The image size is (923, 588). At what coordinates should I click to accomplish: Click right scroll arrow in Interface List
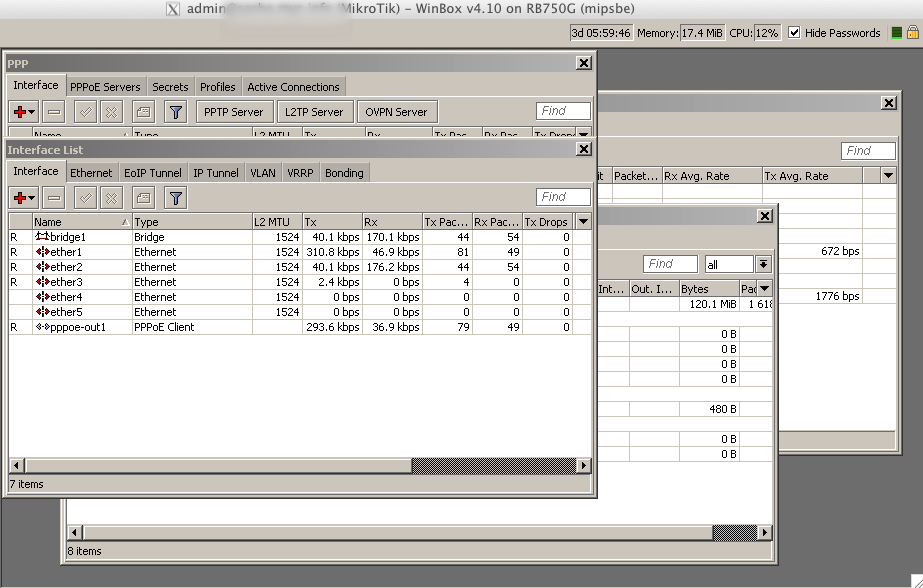point(583,466)
